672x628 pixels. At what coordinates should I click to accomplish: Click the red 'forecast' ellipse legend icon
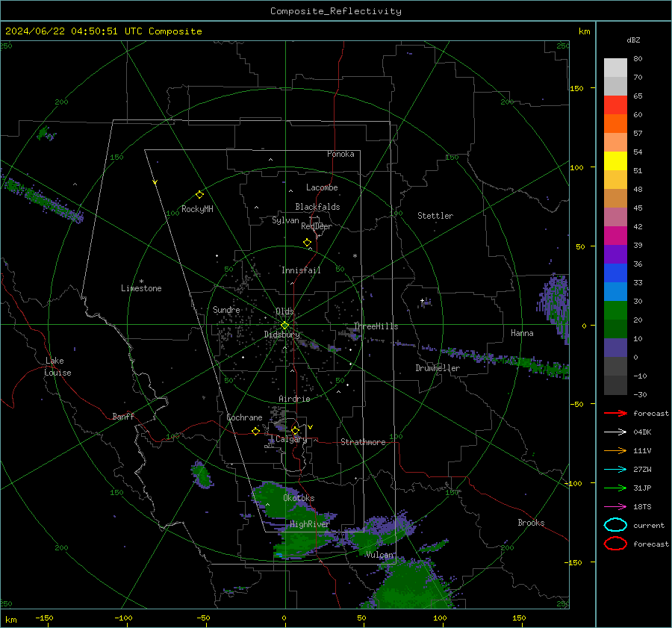click(x=615, y=544)
